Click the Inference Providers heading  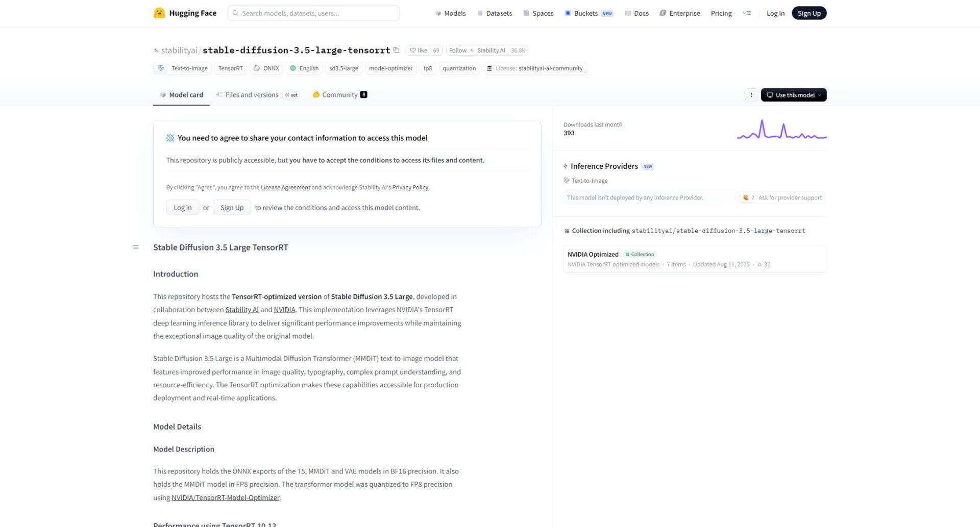point(604,166)
